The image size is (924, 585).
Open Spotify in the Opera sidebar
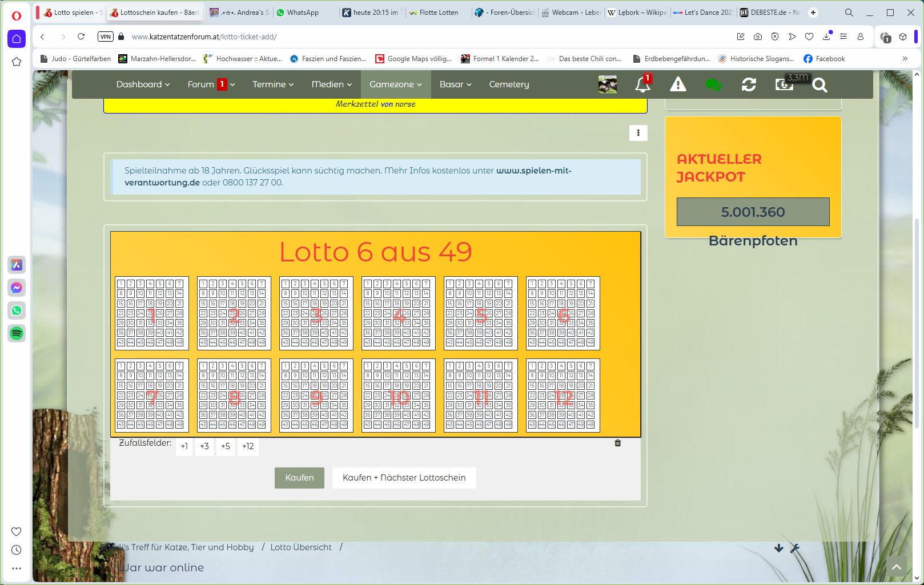point(17,333)
